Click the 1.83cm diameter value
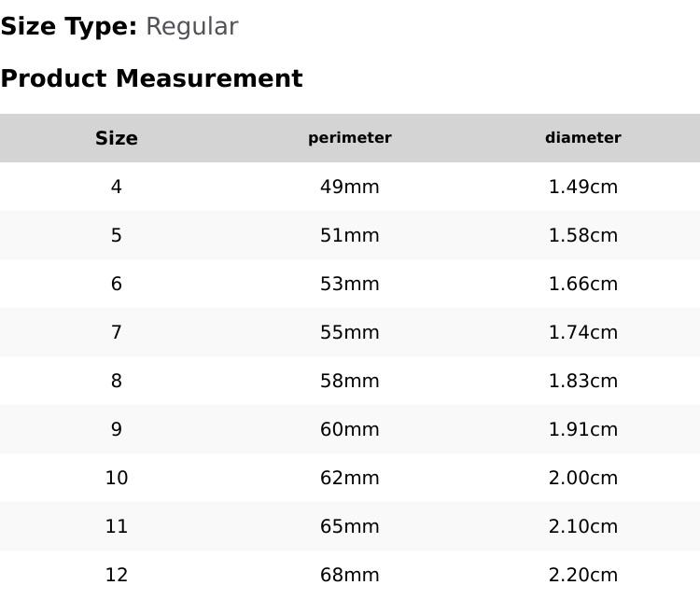700x599 pixels. [x=583, y=381]
